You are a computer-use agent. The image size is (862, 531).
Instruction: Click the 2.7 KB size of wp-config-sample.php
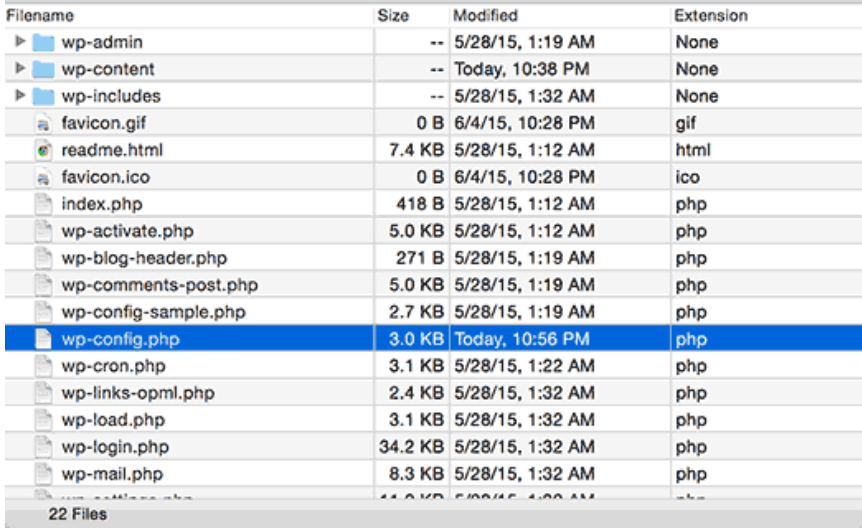pos(416,312)
